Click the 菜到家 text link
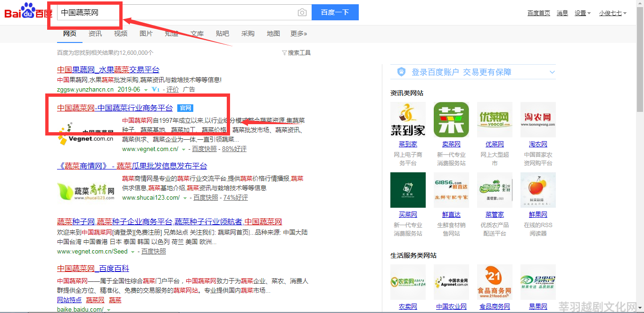 click(x=408, y=144)
